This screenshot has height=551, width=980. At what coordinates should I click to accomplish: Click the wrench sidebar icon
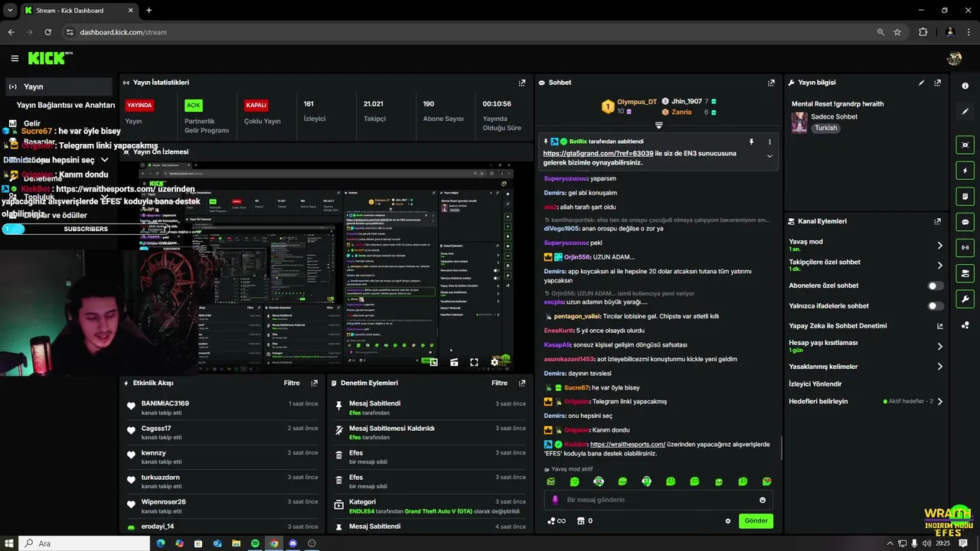coord(965,299)
